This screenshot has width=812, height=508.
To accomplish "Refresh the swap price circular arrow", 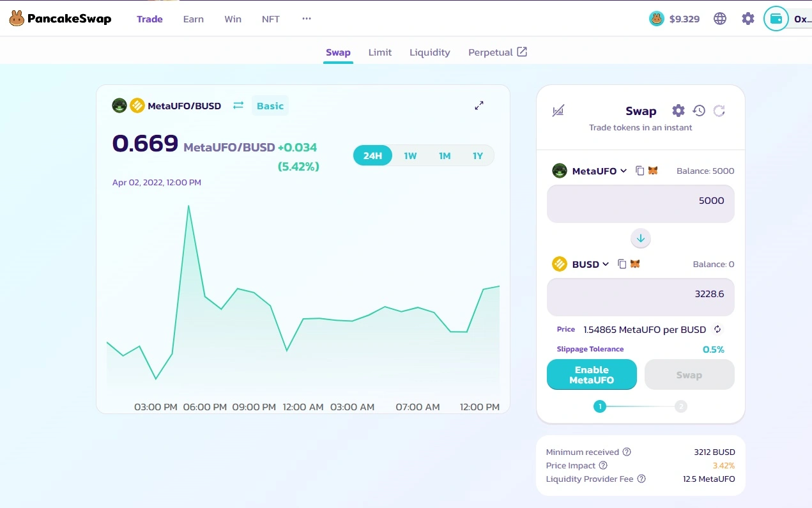I will 719,111.
